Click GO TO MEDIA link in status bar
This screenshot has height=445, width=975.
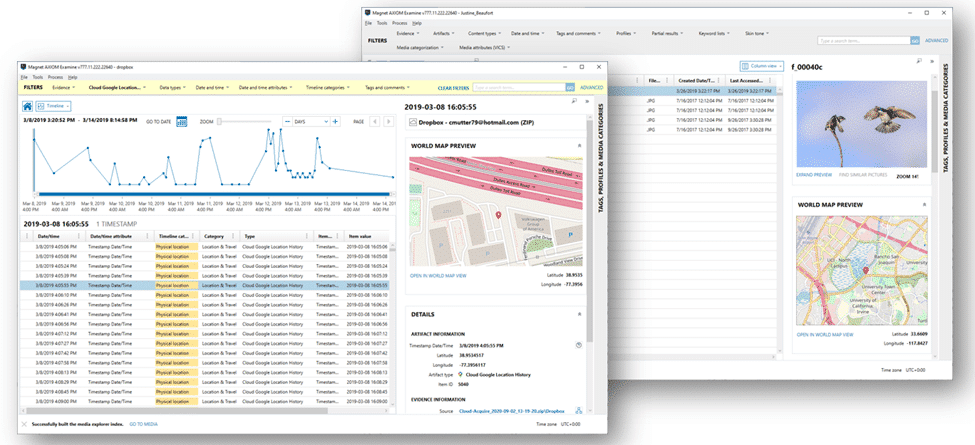coord(144,424)
